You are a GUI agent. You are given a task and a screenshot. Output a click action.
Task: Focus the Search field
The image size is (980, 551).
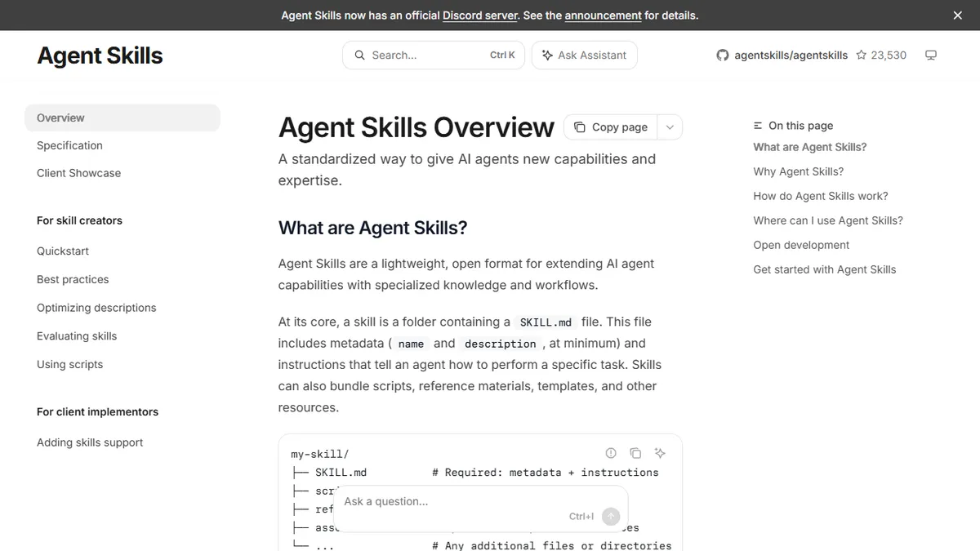coord(433,56)
